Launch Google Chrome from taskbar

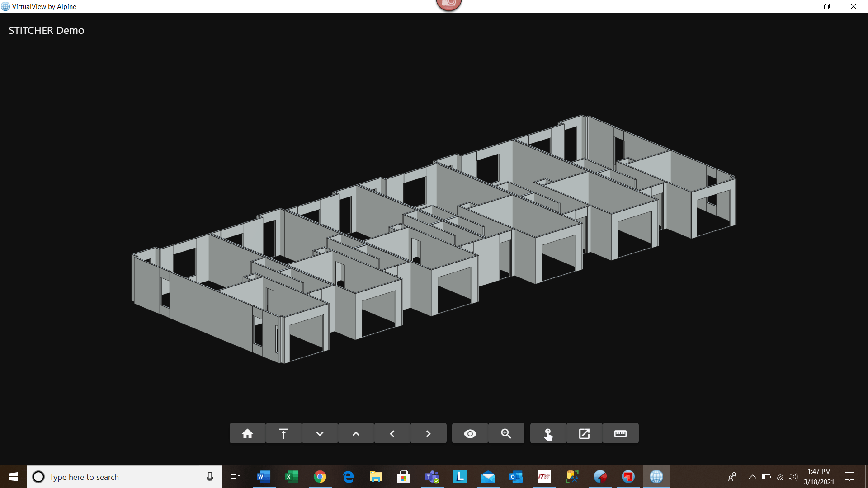point(320,477)
